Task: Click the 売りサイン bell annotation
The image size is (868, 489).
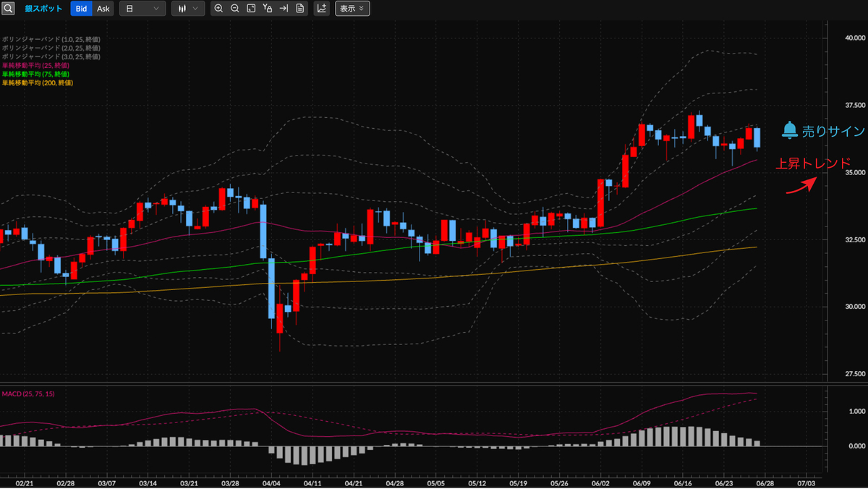Action: click(823, 131)
